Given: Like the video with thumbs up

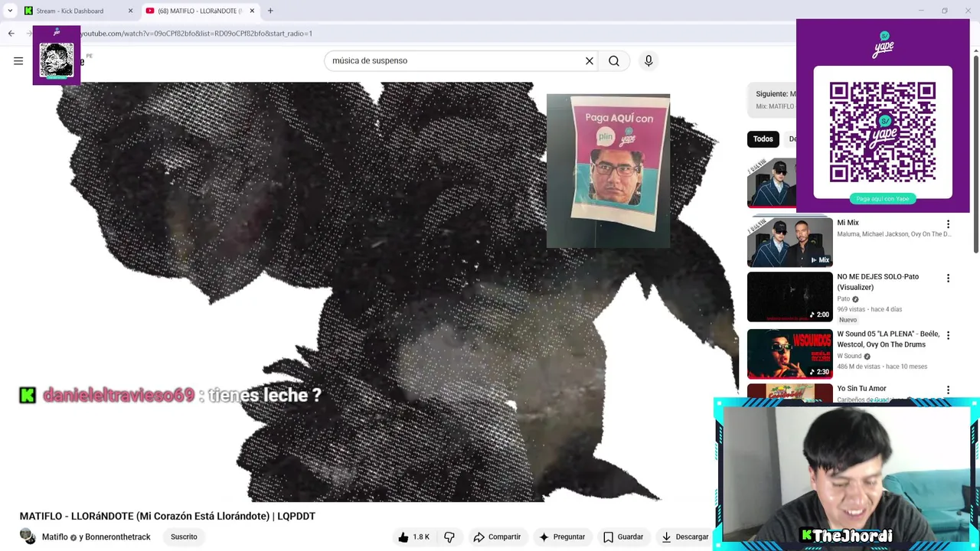Looking at the screenshot, I should pyautogui.click(x=414, y=537).
